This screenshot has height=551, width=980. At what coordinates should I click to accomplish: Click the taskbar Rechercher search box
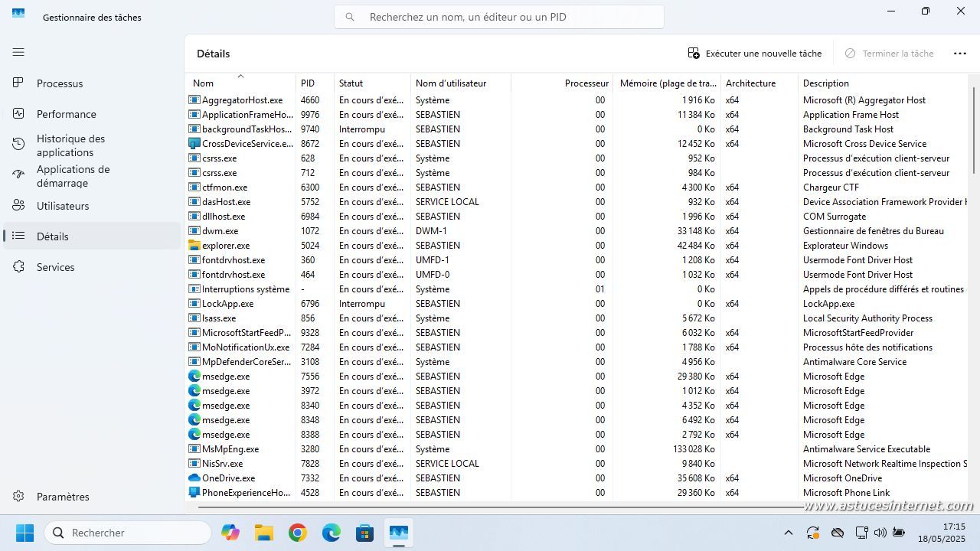click(128, 533)
